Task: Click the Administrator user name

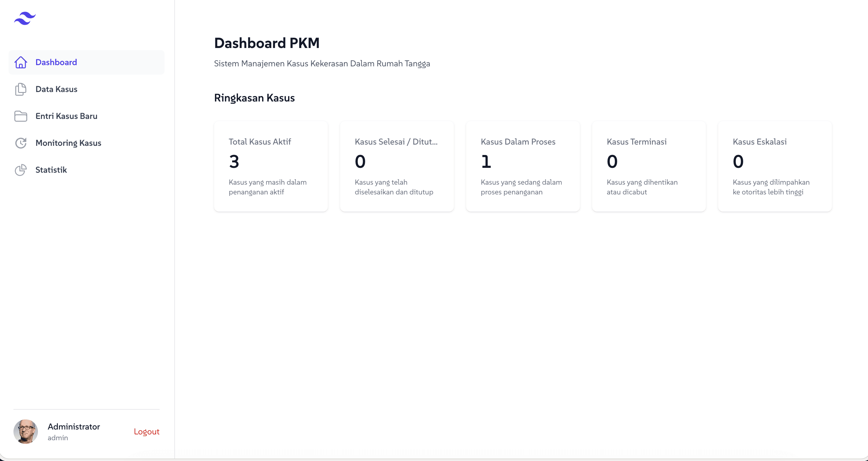Action: (74, 427)
